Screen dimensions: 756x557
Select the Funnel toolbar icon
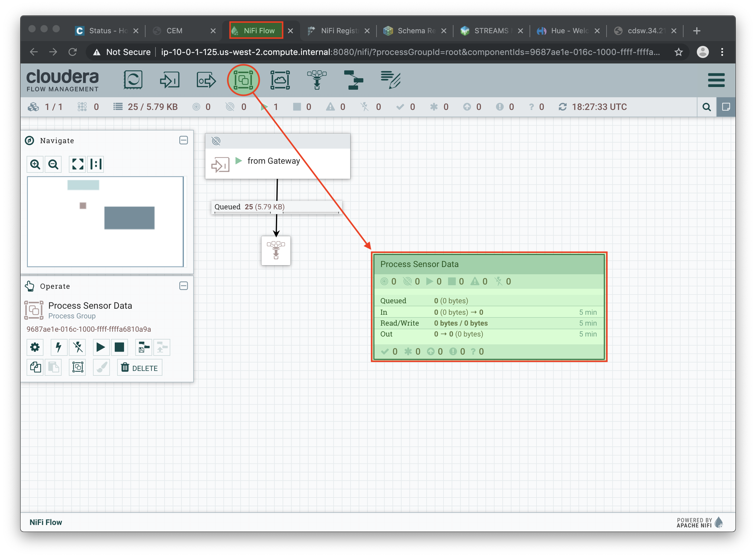tap(316, 80)
